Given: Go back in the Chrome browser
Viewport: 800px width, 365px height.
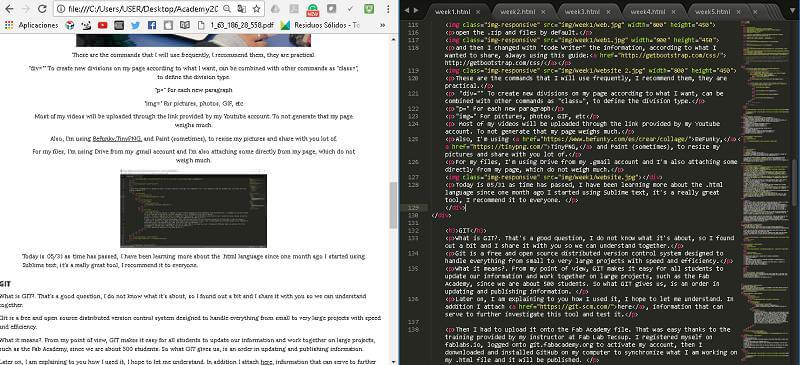Looking at the screenshot, I should coord(9,9).
